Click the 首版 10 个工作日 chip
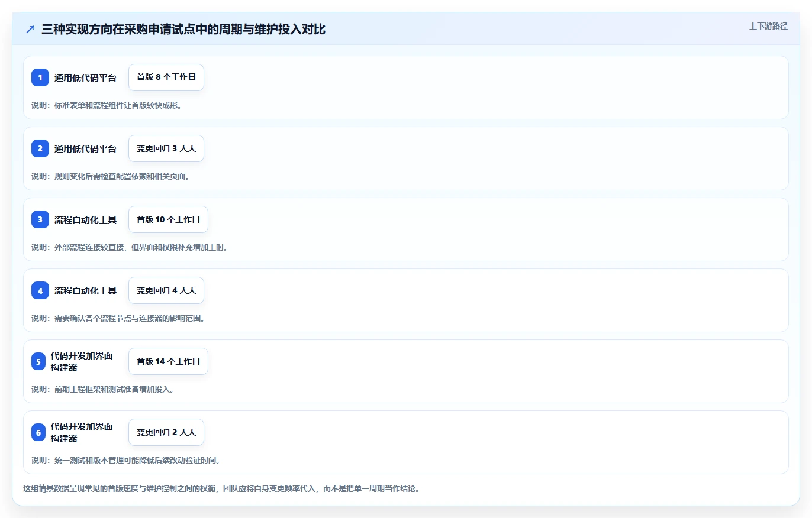This screenshot has height=518, width=812. 168,219
